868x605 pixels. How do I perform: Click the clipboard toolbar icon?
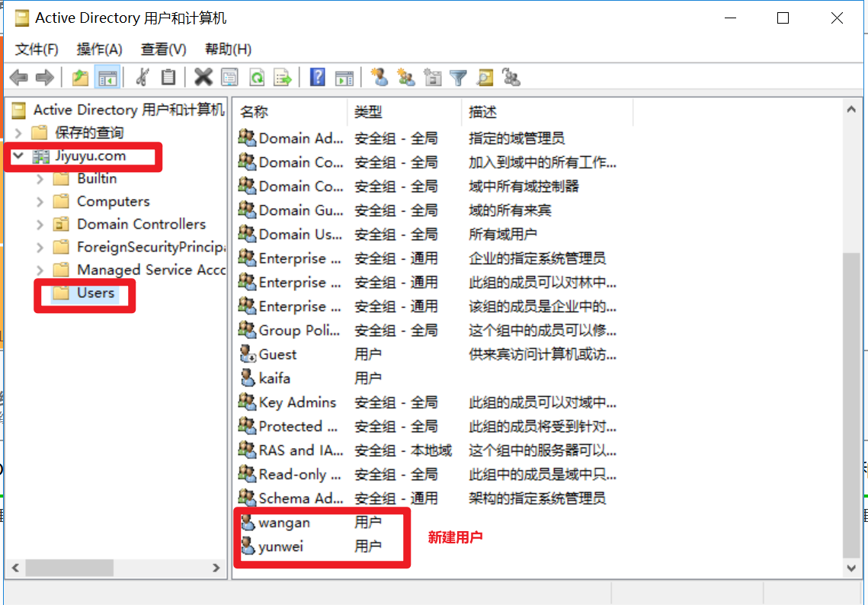tap(168, 78)
